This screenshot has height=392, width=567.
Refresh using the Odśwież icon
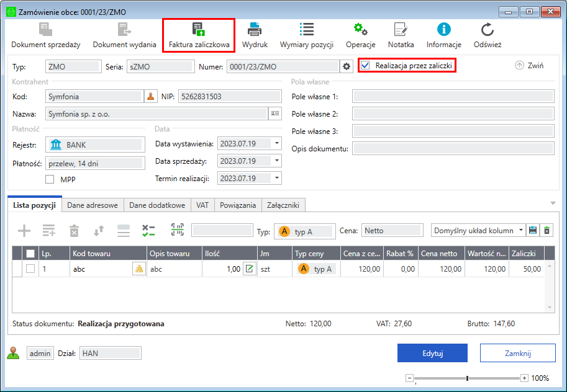pos(488,29)
